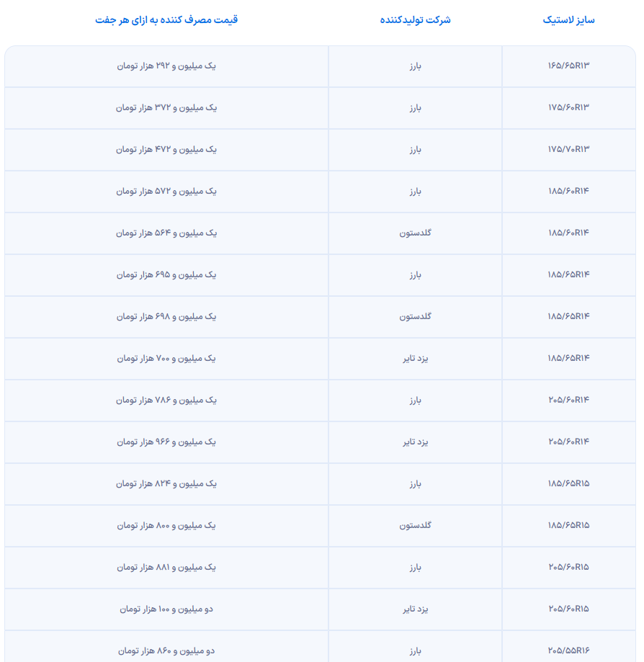Click "یزد تایر" in the ۷۰۰ هزار تومان row
Screen dimensions: 644x662
415,359
